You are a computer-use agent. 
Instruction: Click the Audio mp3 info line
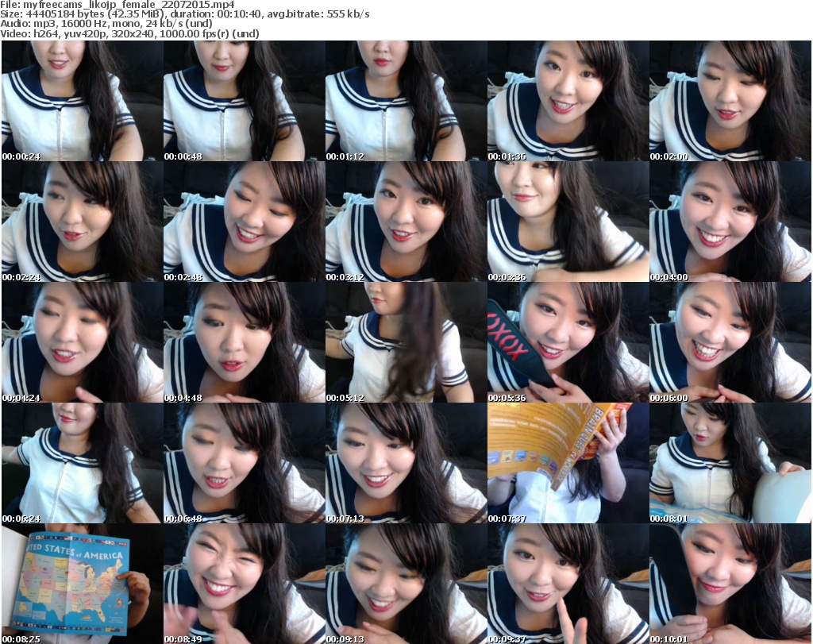click(x=106, y=24)
